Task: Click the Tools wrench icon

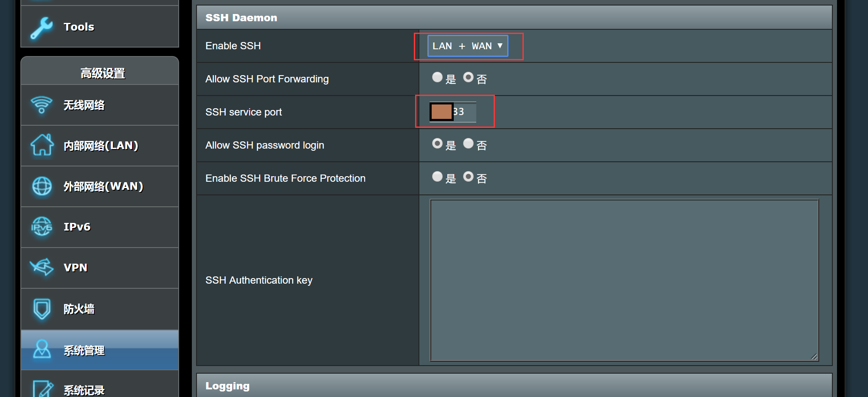Action: tap(42, 28)
